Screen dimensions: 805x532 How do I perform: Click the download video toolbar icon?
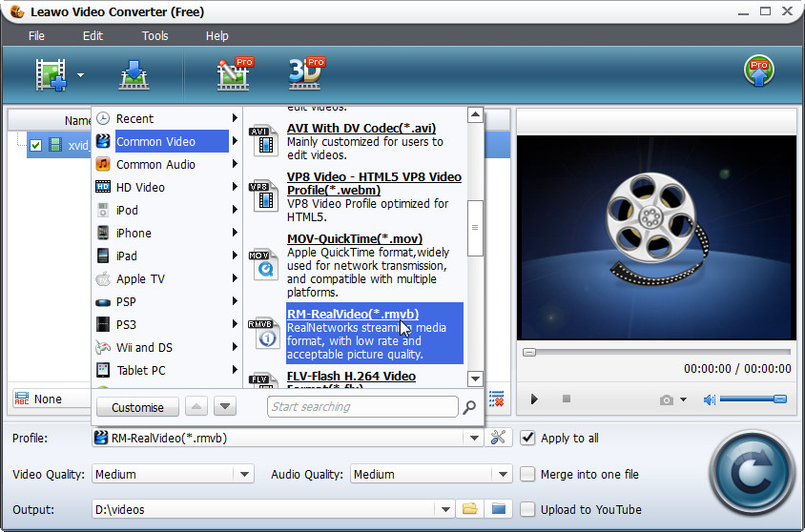pyautogui.click(x=134, y=75)
